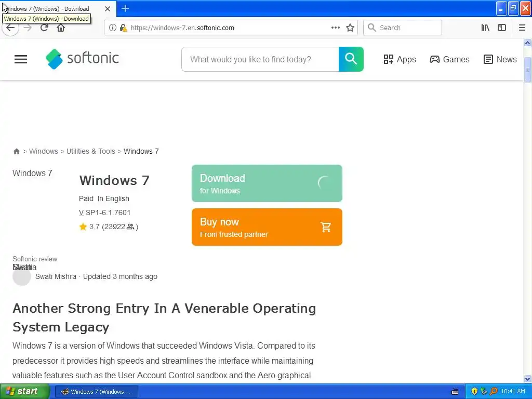Click 'Updated 3 months ago' text
Image resolution: width=532 pixels, height=399 pixels.
(120, 276)
